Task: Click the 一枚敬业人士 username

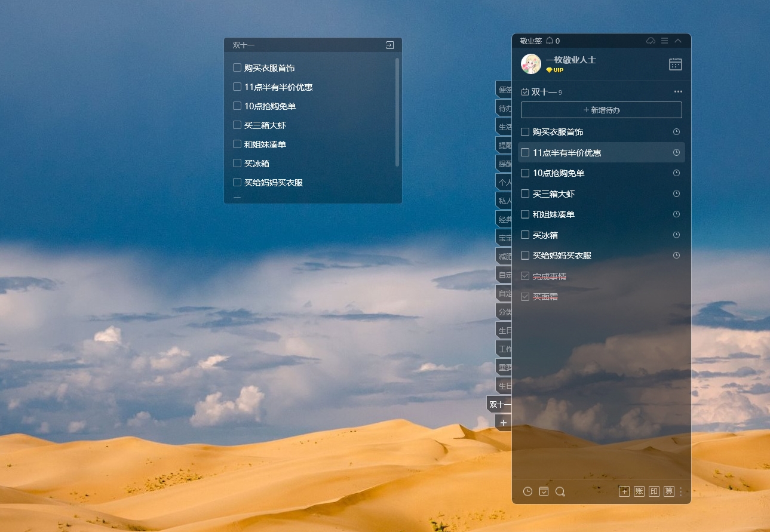Action: 570,60
